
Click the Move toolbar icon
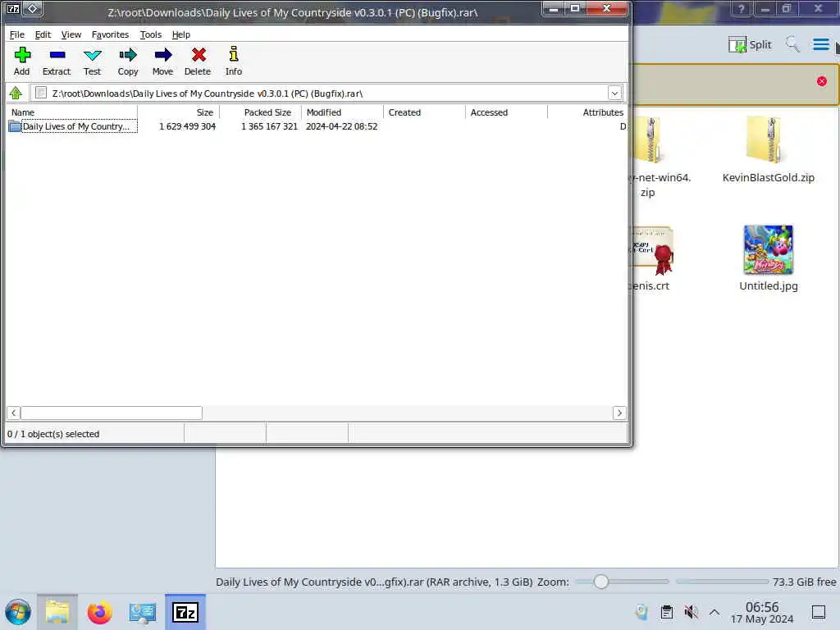[163, 62]
